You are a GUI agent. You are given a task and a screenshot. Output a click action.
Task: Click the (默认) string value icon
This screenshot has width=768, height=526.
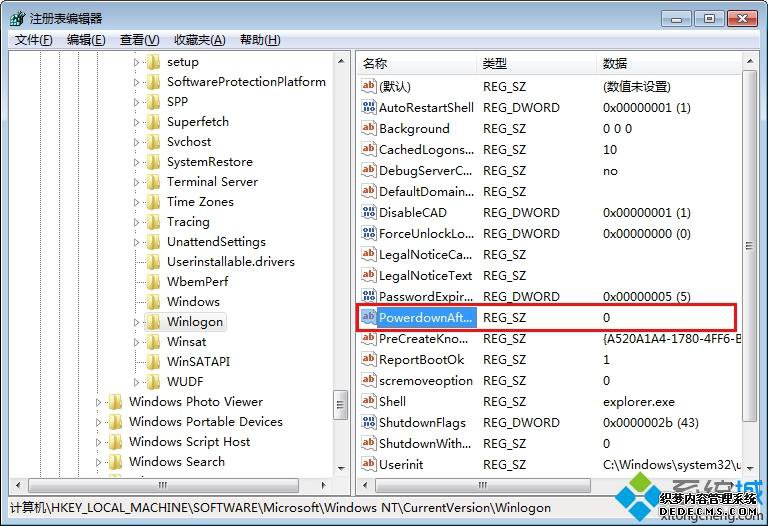click(x=368, y=86)
